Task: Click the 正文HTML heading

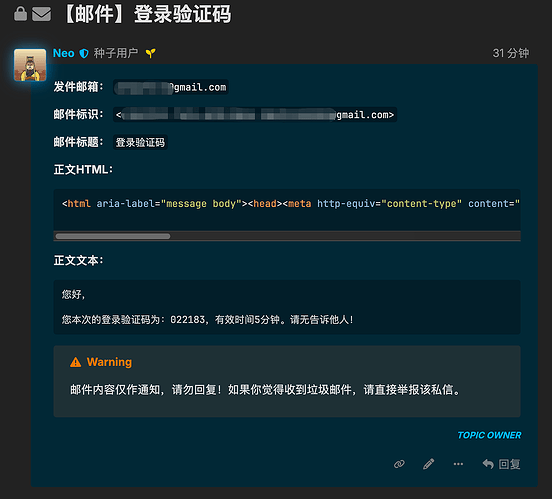Action: pyautogui.click(x=83, y=170)
